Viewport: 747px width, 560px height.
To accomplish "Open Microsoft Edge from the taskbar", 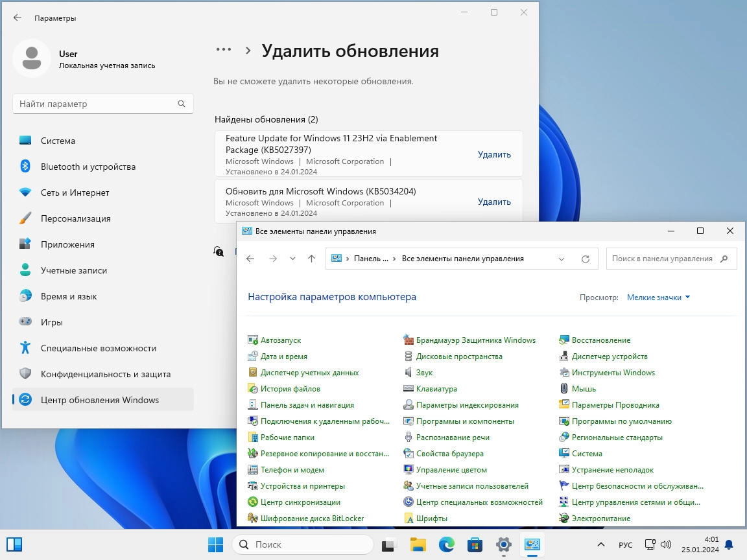I will point(446,544).
